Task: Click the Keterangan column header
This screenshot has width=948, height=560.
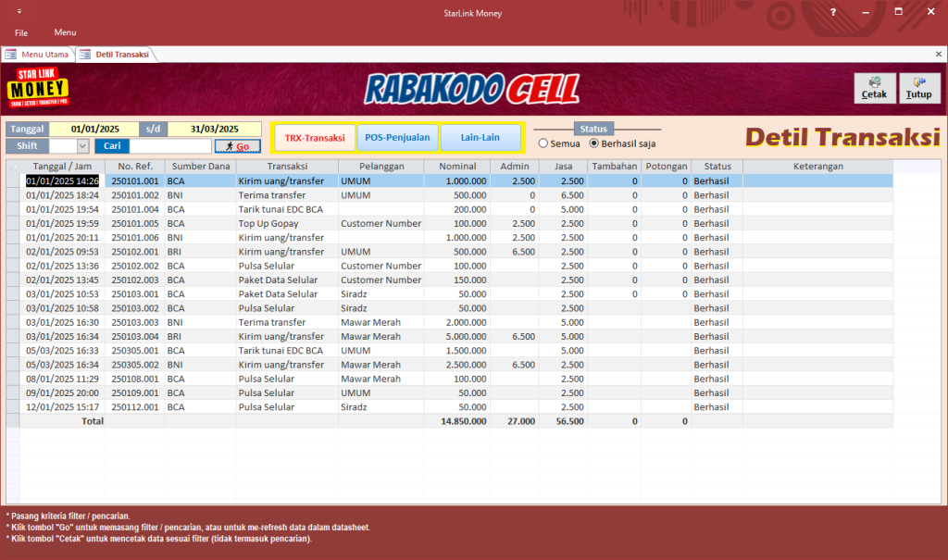Action: click(818, 167)
